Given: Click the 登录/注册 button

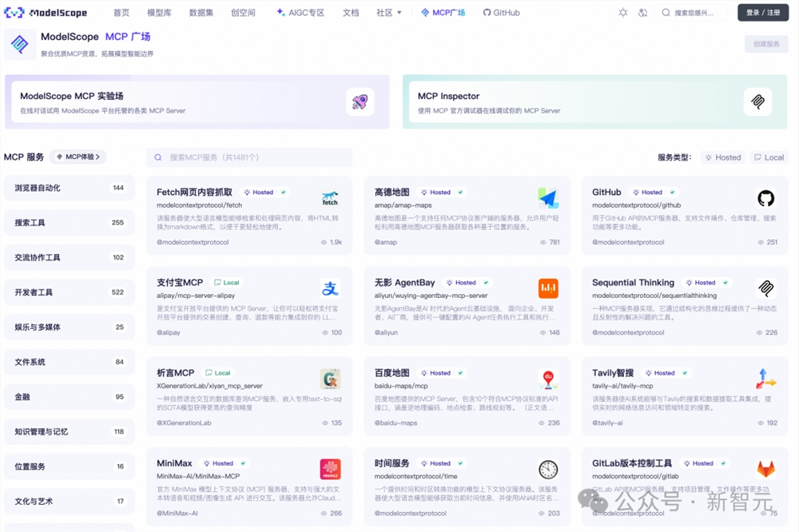Looking at the screenshot, I should [x=762, y=11].
